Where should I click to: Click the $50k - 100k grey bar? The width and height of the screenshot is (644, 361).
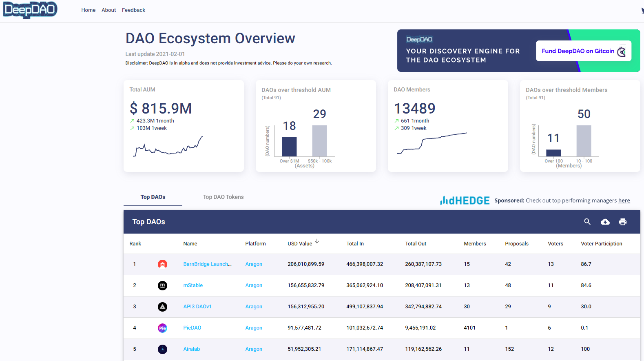tap(319, 141)
